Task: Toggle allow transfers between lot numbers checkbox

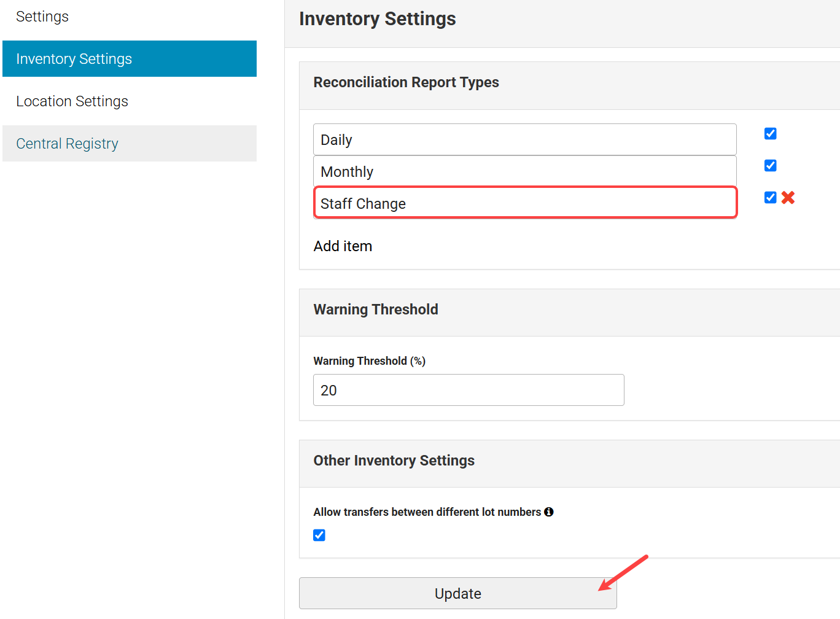Action: pyautogui.click(x=319, y=535)
